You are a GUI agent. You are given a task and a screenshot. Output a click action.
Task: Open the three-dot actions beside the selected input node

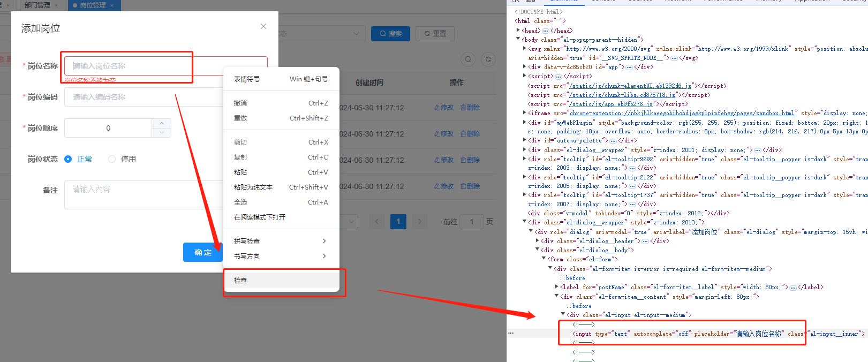(511, 333)
